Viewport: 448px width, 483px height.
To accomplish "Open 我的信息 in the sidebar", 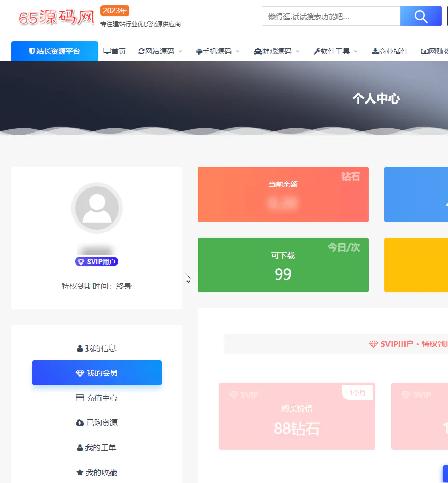I will (97, 348).
